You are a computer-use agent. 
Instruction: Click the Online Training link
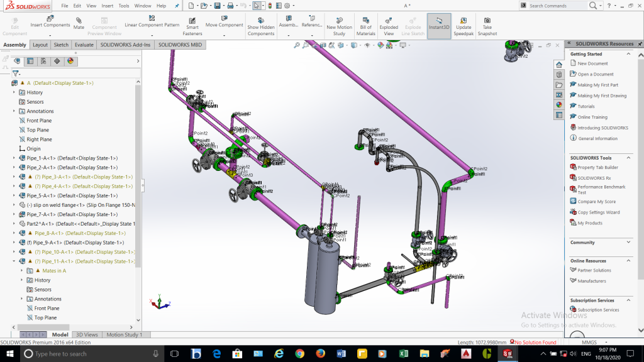pos(592,117)
